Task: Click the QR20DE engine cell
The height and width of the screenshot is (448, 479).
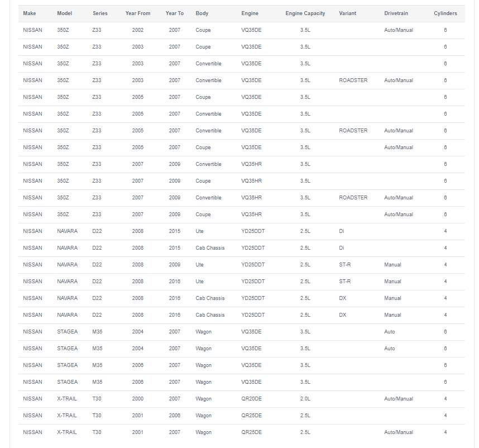Action: 251,399
